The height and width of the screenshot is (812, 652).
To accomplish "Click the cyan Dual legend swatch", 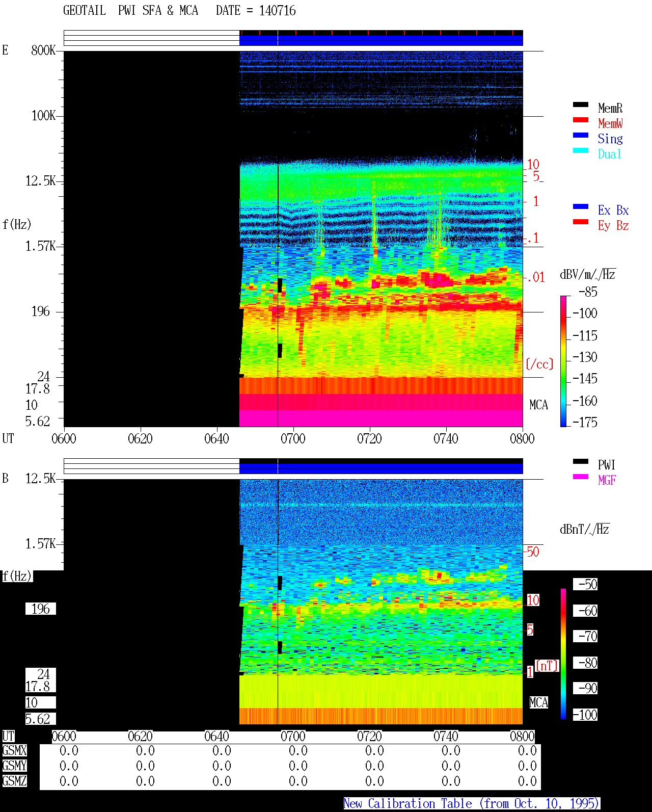I will click(x=581, y=150).
